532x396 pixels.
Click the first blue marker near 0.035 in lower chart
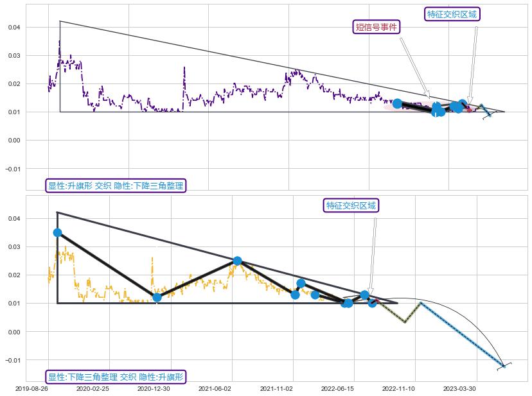coord(58,232)
